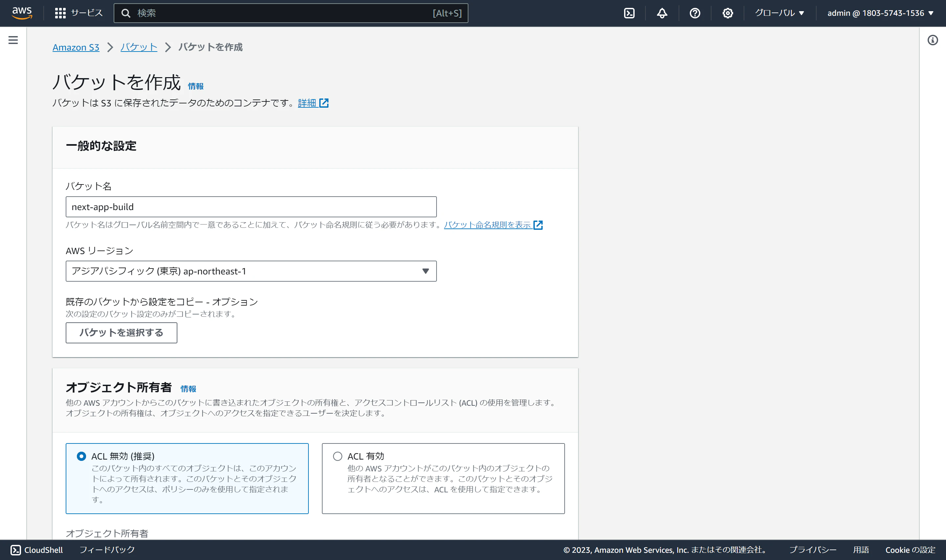
Task: Open the AWS services grid menu
Action: pyautogui.click(x=79, y=12)
